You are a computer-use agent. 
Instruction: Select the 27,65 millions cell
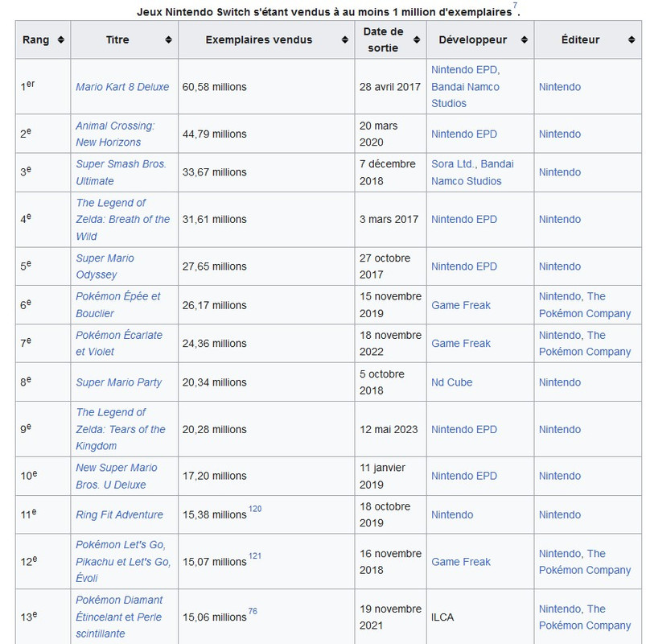click(x=266, y=266)
